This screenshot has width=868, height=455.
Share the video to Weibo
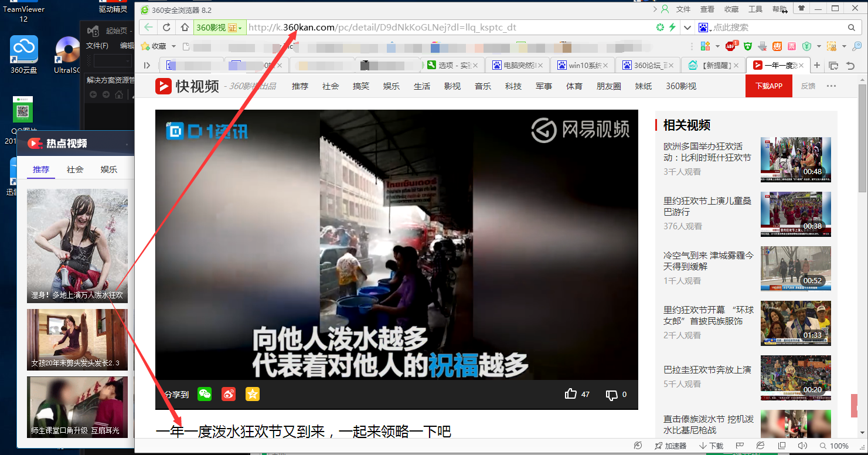[x=229, y=394]
